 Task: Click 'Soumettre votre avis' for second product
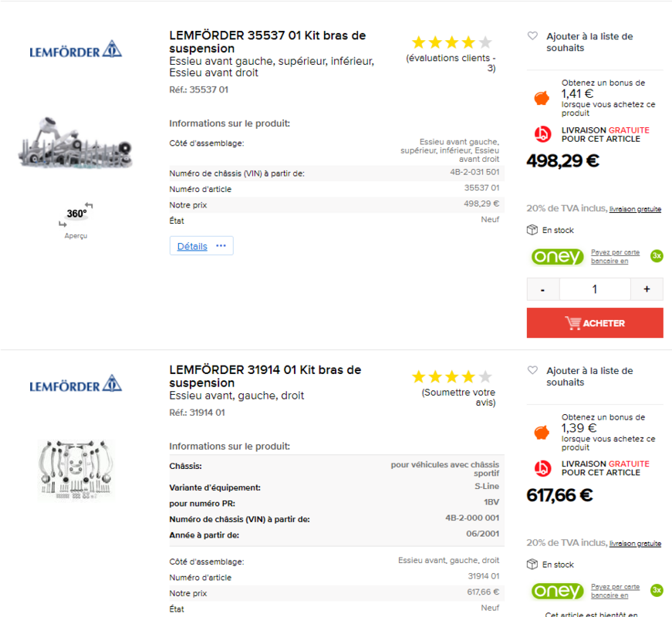pos(458,397)
